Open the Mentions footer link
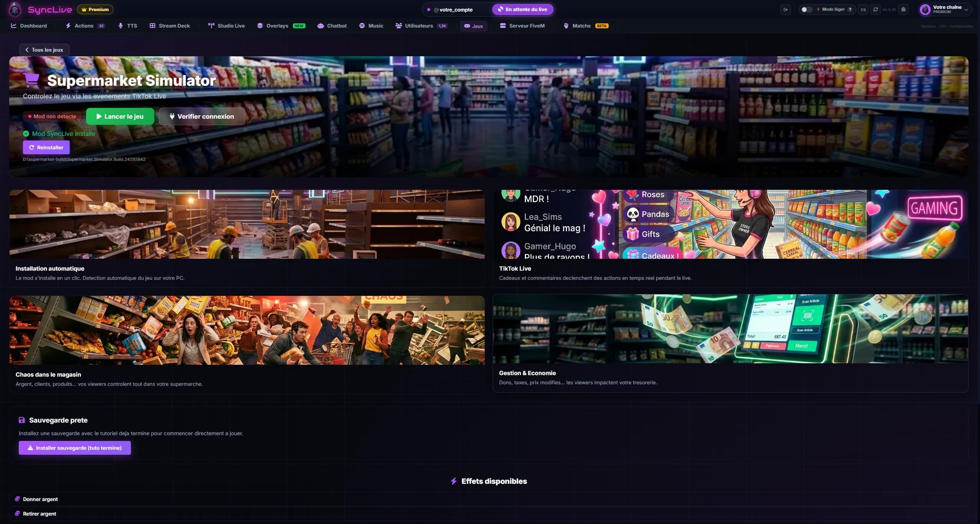 click(928, 26)
